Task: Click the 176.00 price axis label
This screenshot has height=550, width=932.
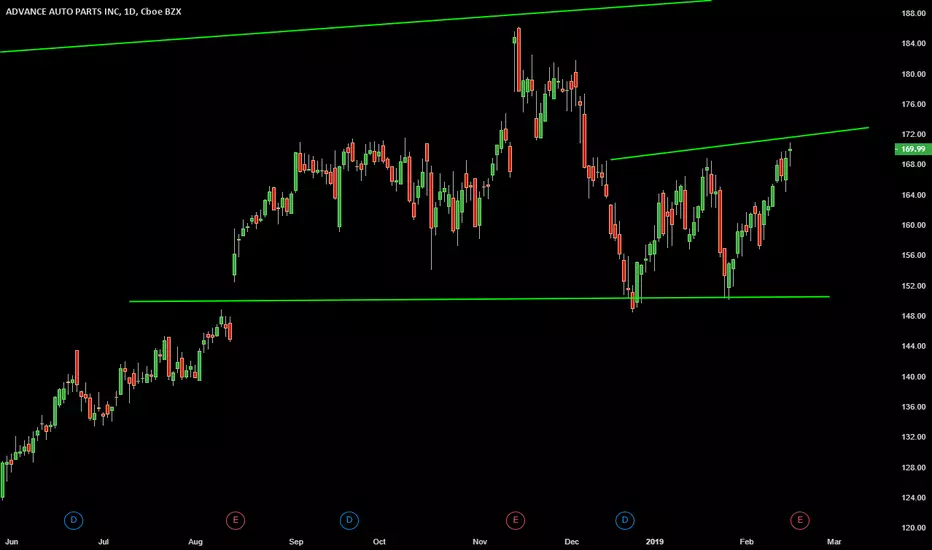Action: click(x=913, y=104)
